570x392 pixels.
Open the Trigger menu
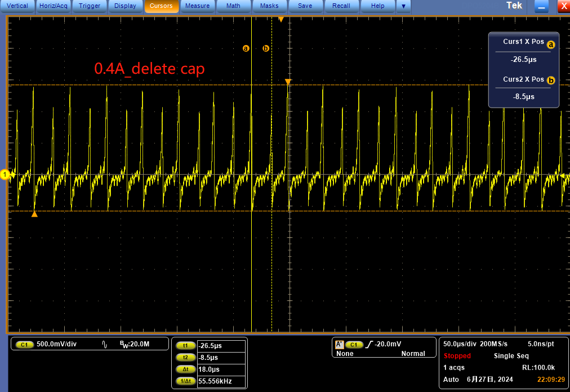point(90,6)
